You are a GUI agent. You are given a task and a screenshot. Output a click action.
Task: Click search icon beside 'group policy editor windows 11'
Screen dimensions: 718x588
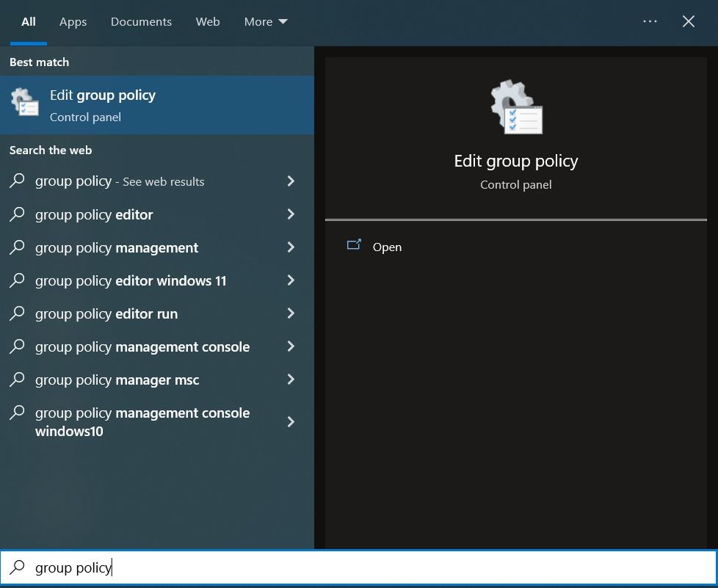click(x=18, y=280)
